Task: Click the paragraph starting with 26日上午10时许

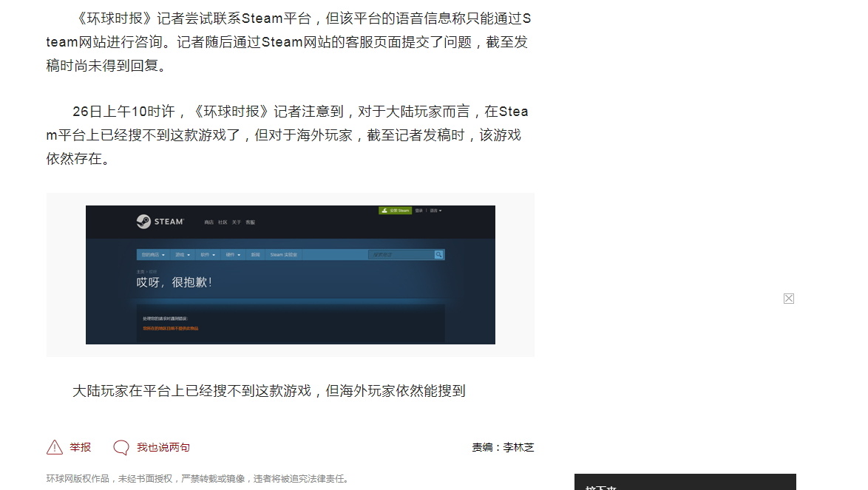Action: (288, 135)
